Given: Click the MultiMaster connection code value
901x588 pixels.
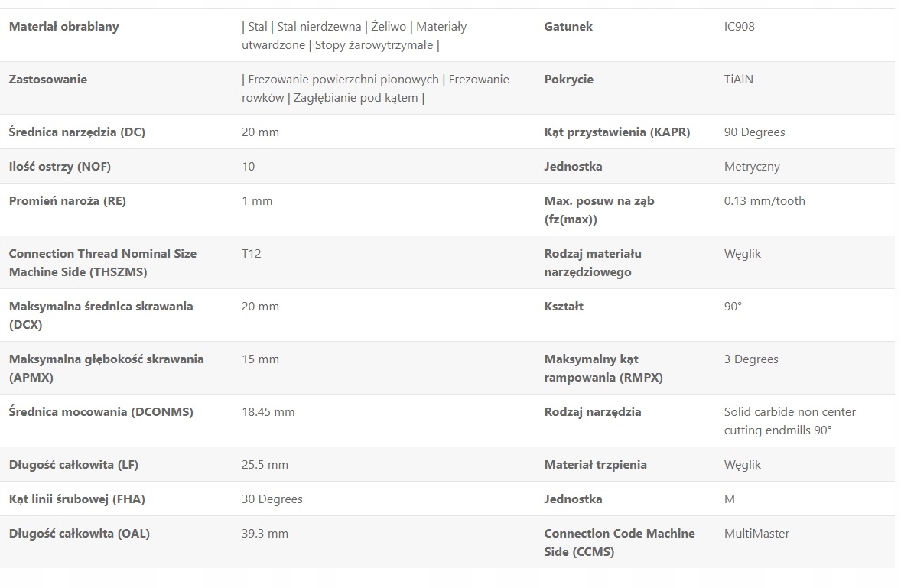Looking at the screenshot, I should pyautogui.click(x=756, y=534).
